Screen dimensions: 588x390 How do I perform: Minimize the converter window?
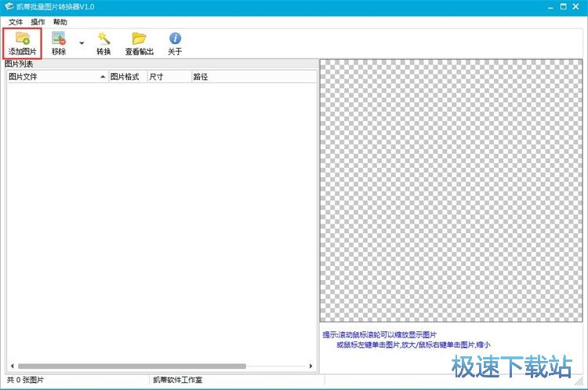click(550, 7)
